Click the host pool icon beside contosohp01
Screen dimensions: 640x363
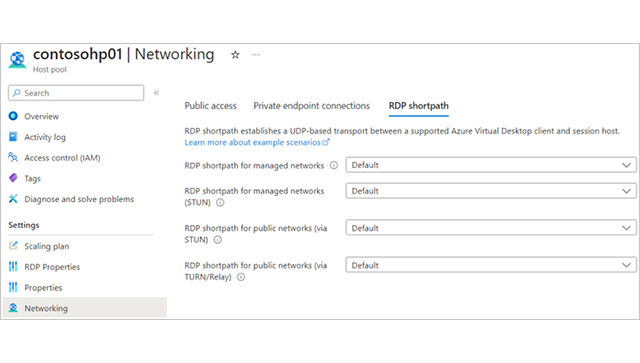pyautogui.click(x=17, y=60)
